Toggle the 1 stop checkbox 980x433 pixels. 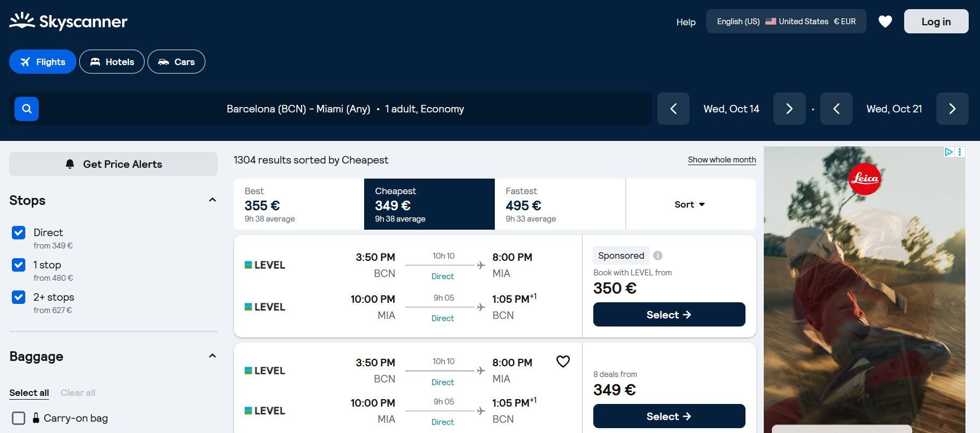pyautogui.click(x=18, y=265)
